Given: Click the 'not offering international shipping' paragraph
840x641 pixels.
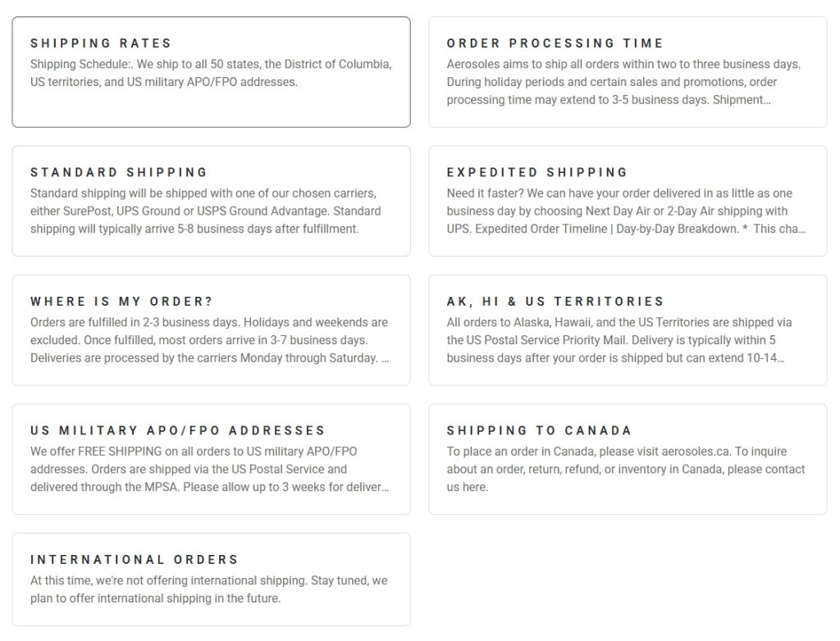Looking at the screenshot, I should point(209,589).
